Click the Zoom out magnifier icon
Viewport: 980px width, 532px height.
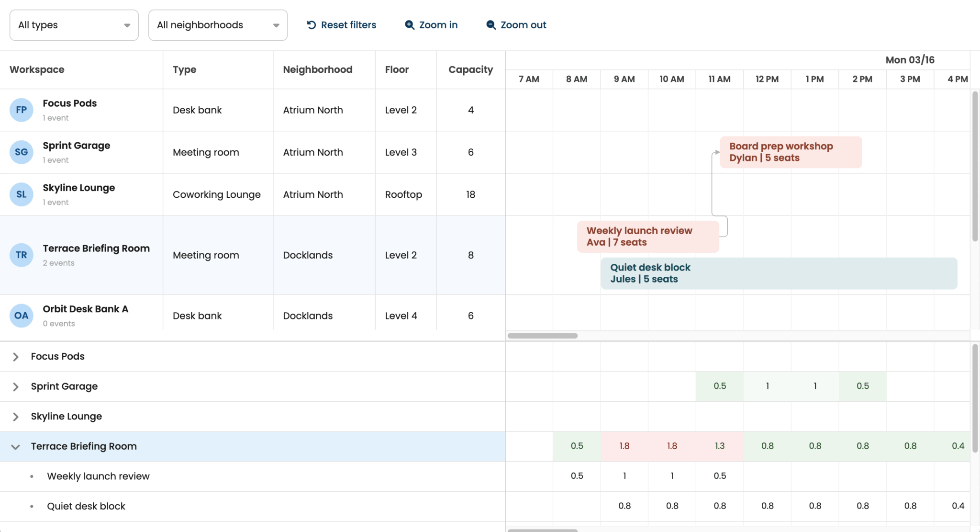click(x=491, y=25)
